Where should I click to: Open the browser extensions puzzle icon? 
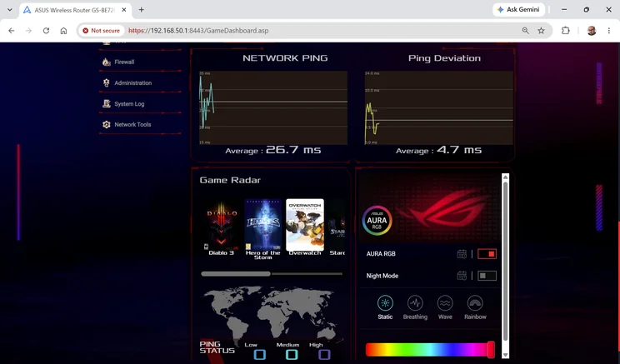566,31
